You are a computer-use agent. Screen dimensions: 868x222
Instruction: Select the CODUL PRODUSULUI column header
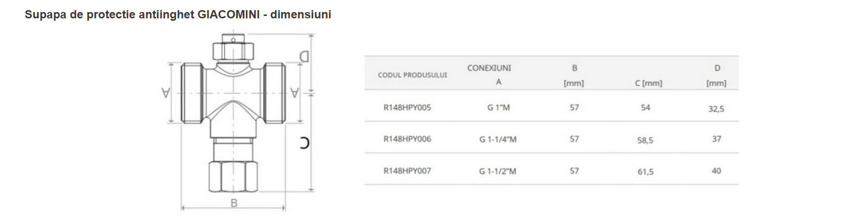[412, 75]
